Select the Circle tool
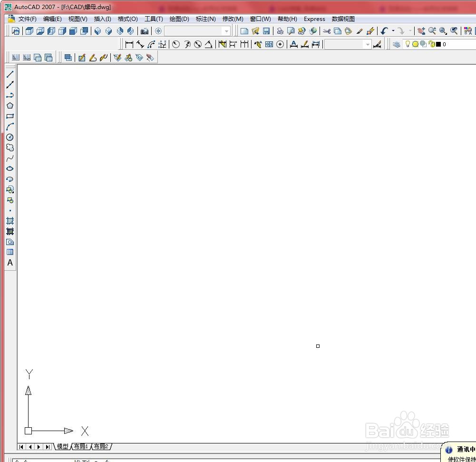This screenshot has width=476, height=462. coord(10,138)
